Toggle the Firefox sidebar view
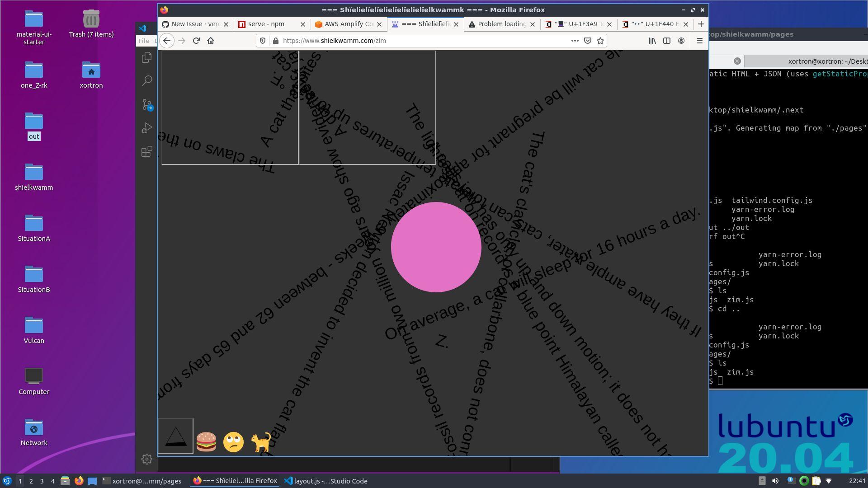Screen dimensions: 868x488 [x=667, y=41]
